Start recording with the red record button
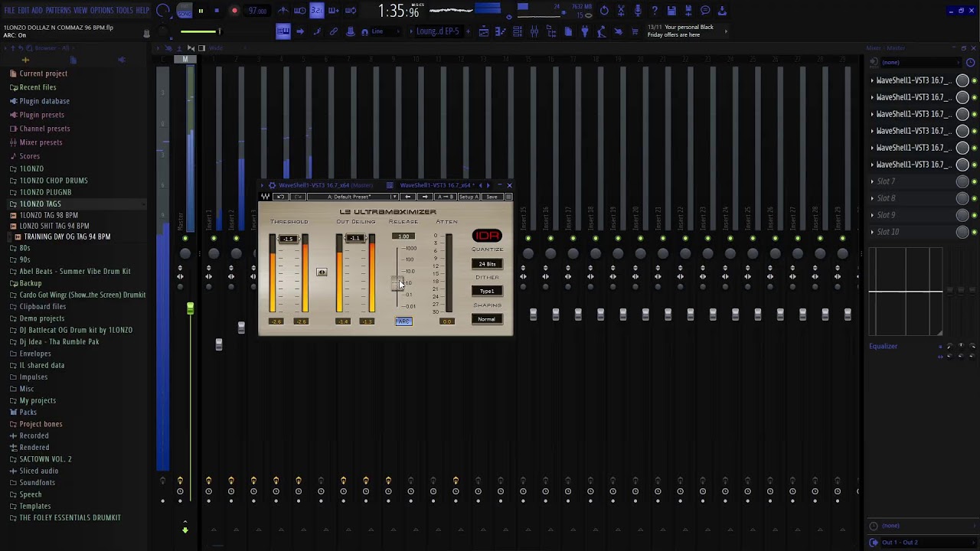Image resolution: width=980 pixels, height=551 pixels. point(234,11)
